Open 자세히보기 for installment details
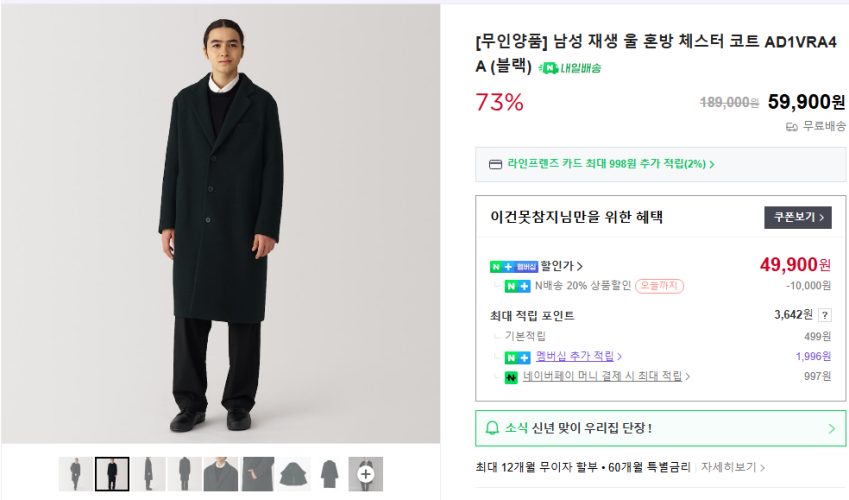This screenshot has width=849, height=500. [733, 467]
